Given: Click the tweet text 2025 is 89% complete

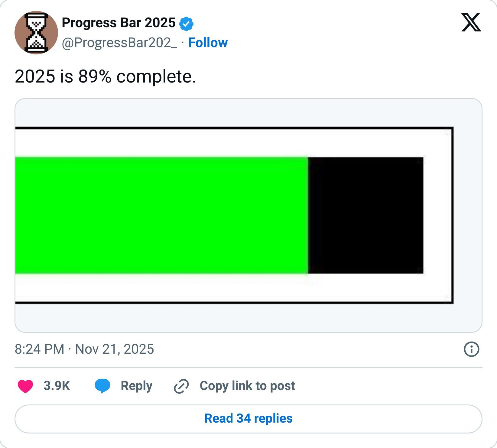Looking at the screenshot, I should (106, 76).
